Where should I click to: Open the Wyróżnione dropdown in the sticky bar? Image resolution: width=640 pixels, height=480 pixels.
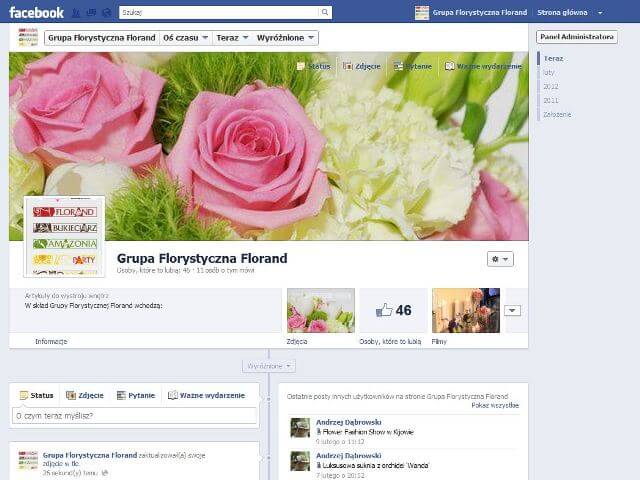click(x=285, y=38)
